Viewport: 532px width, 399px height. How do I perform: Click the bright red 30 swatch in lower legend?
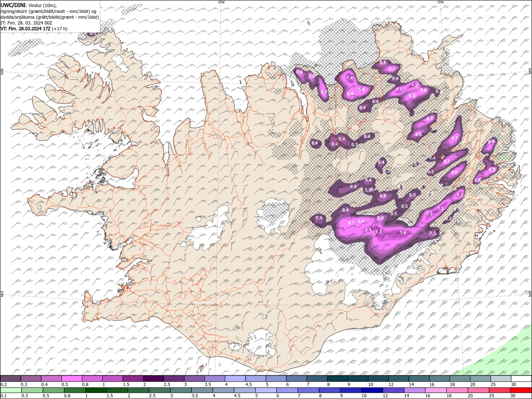click(521, 390)
